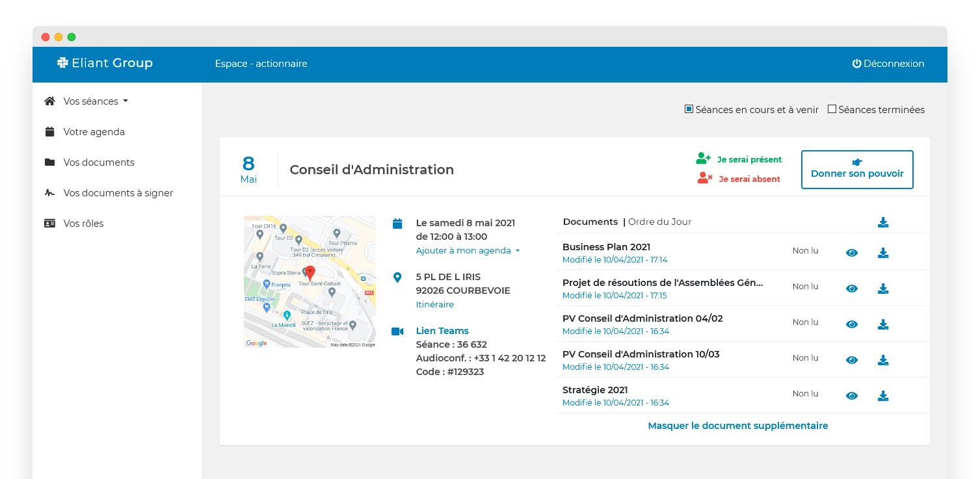
Task: Click the 92026 COURBEVOIE address line
Action: 463,291
